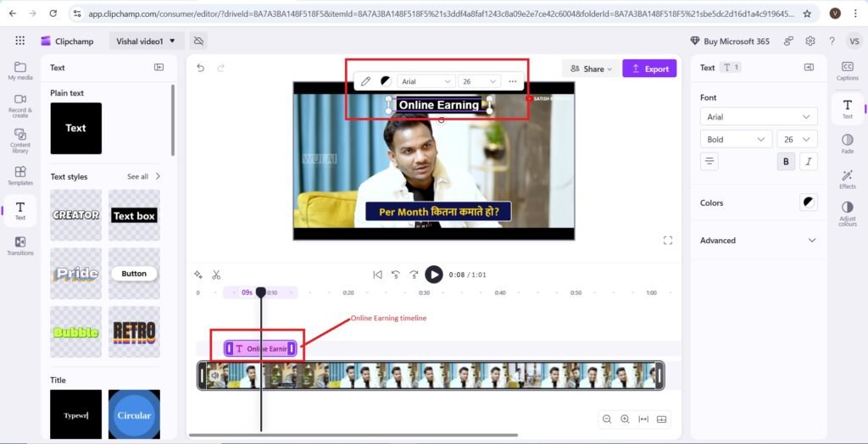Open Adjust colours tool
The width and height of the screenshot is (868, 444).
point(847,212)
